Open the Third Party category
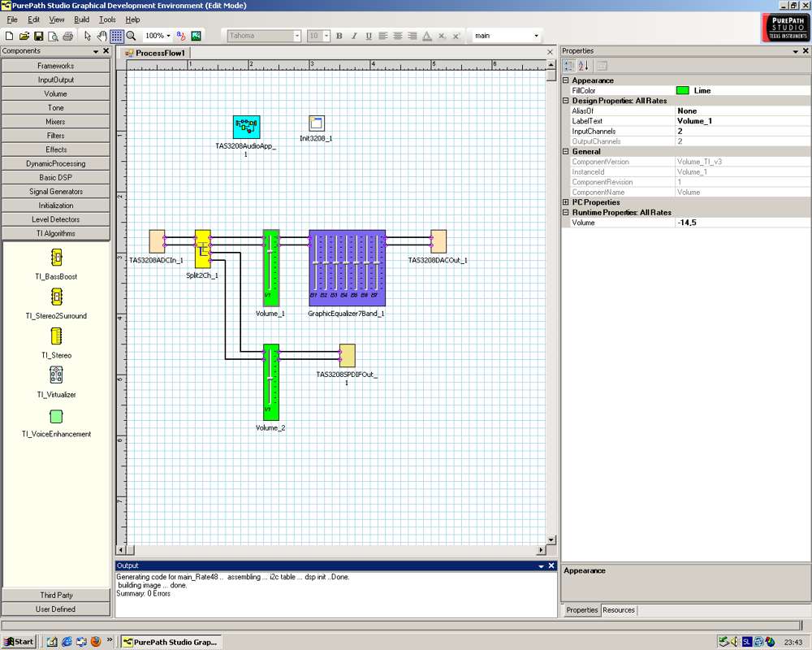 click(x=56, y=595)
